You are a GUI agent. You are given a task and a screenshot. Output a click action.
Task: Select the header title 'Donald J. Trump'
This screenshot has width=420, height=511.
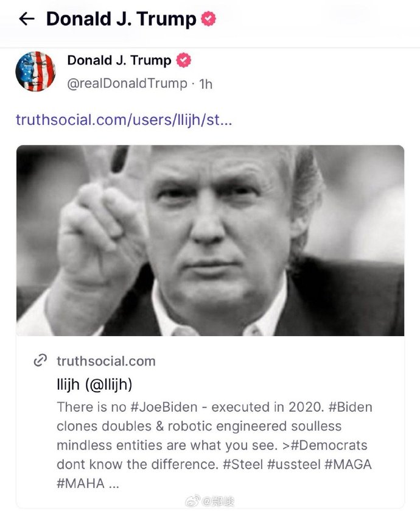tap(121, 19)
